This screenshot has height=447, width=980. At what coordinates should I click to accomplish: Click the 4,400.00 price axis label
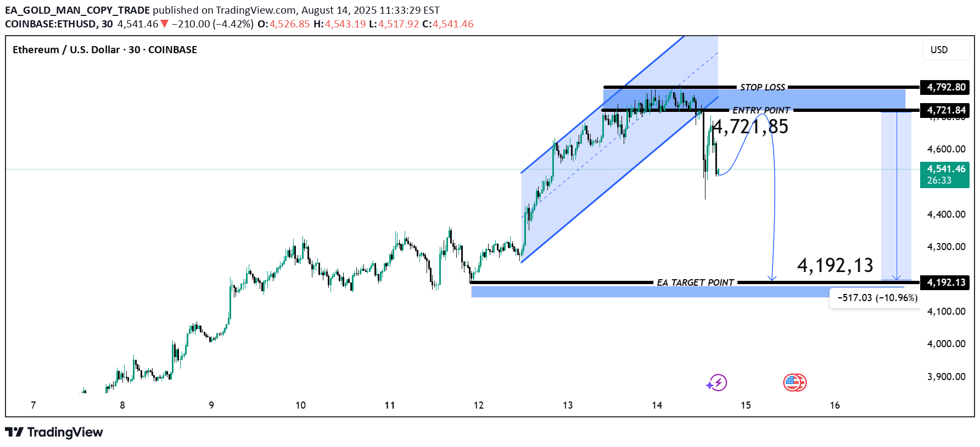pos(946,214)
